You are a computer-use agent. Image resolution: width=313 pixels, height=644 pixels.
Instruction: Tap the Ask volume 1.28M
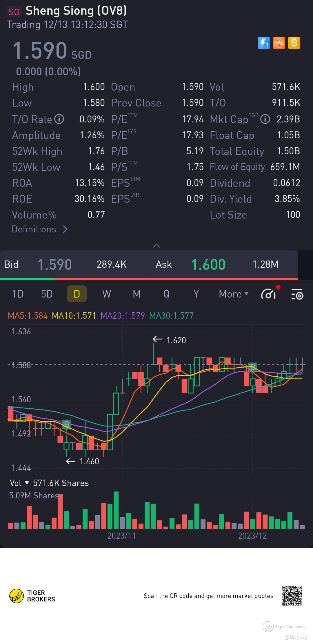(x=265, y=264)
